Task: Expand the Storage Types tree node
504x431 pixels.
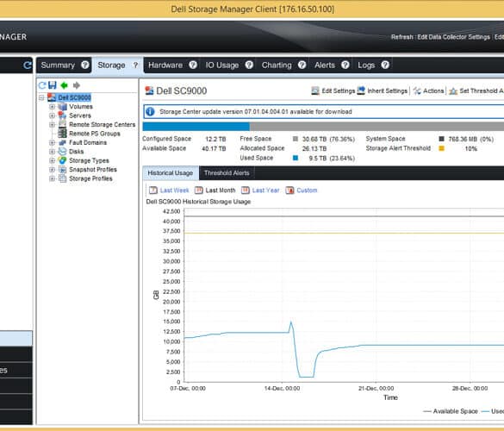Action: coord(52,160)
